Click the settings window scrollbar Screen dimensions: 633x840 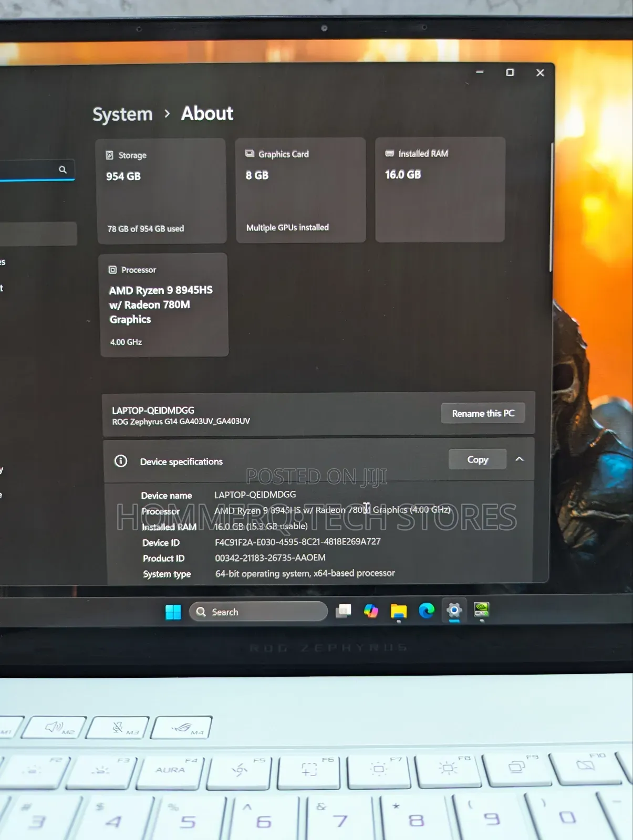(551, 207)
